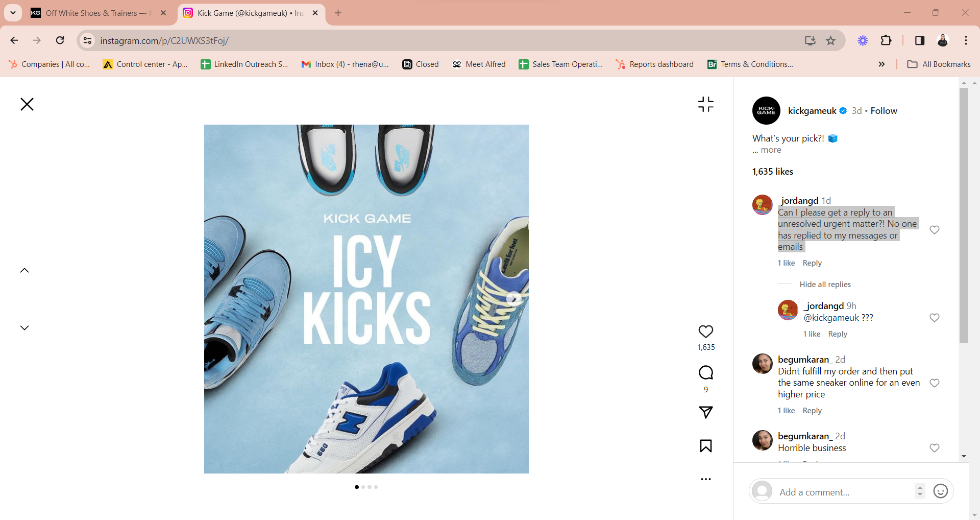Open the @kickgameuk mention link
The height and width of the screenshot is (520, 980).
tap(831, 318)
